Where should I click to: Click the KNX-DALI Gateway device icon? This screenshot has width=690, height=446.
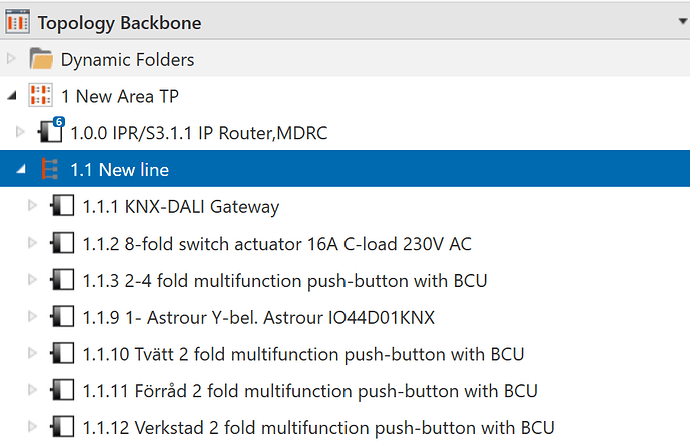tap(63, 207)
